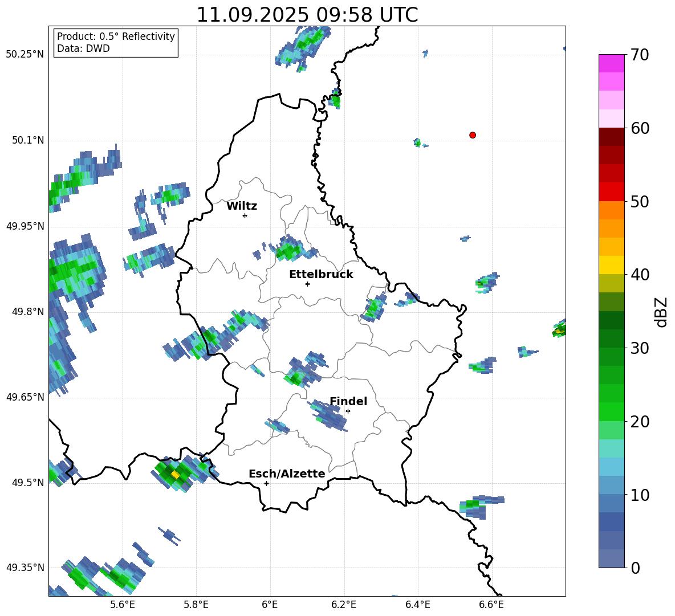675x616 pixels.
Task: Click the Ettelbruck plus station marker
Action: [307, 284]
